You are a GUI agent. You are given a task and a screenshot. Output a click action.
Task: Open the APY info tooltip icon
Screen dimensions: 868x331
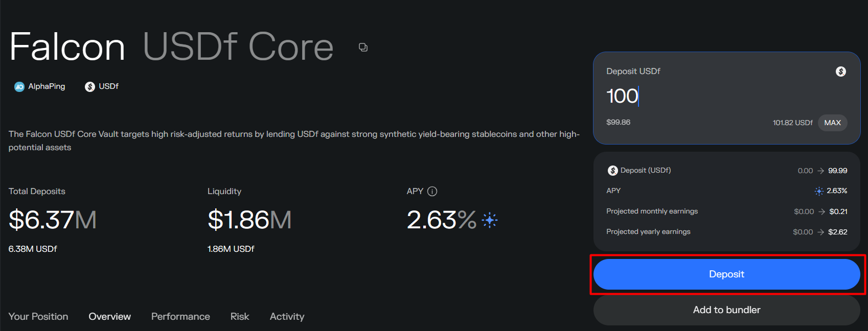pos(432,192)
